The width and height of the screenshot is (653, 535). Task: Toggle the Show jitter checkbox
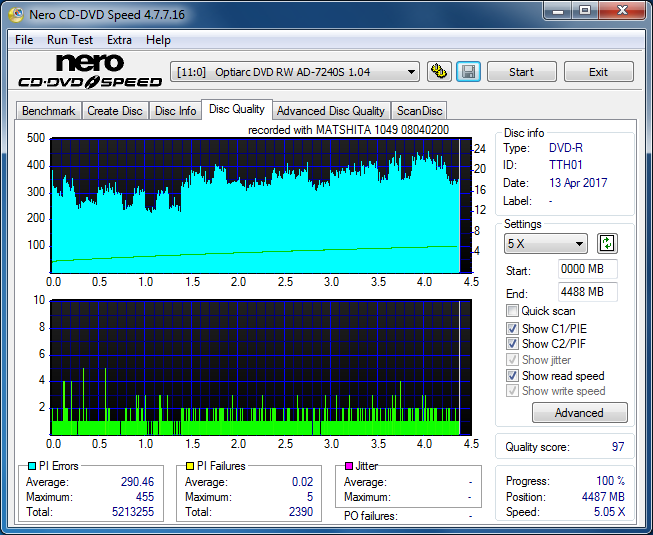(x=512, y=359)
